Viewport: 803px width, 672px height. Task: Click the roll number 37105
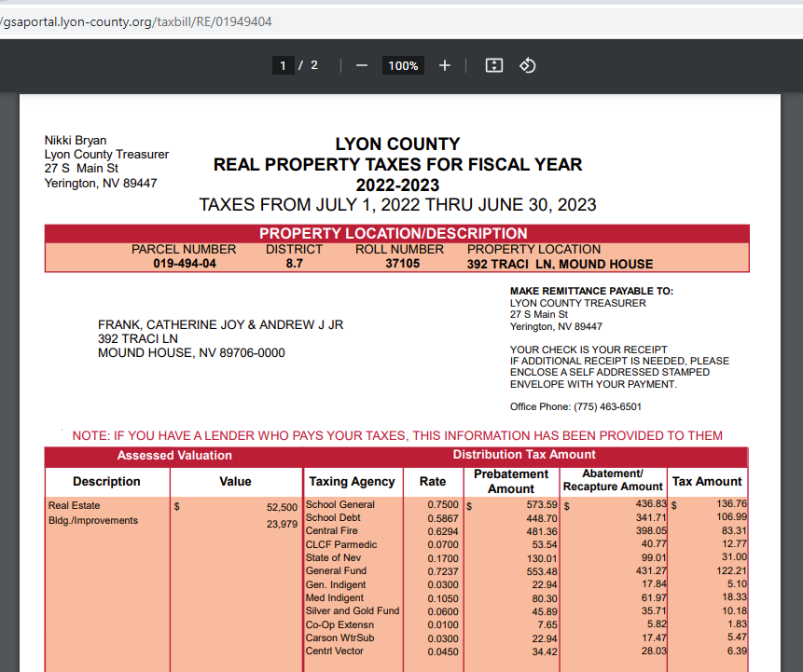coord(403,264)
